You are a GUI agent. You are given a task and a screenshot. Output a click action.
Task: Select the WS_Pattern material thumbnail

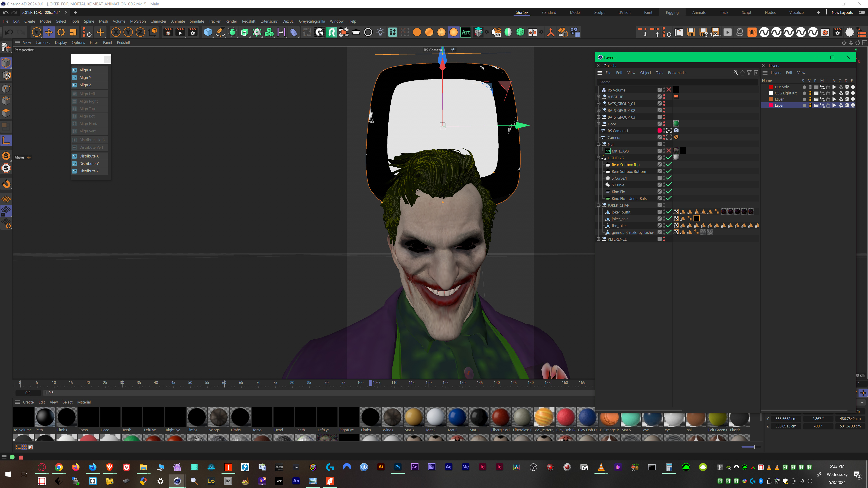coord(544,417)
